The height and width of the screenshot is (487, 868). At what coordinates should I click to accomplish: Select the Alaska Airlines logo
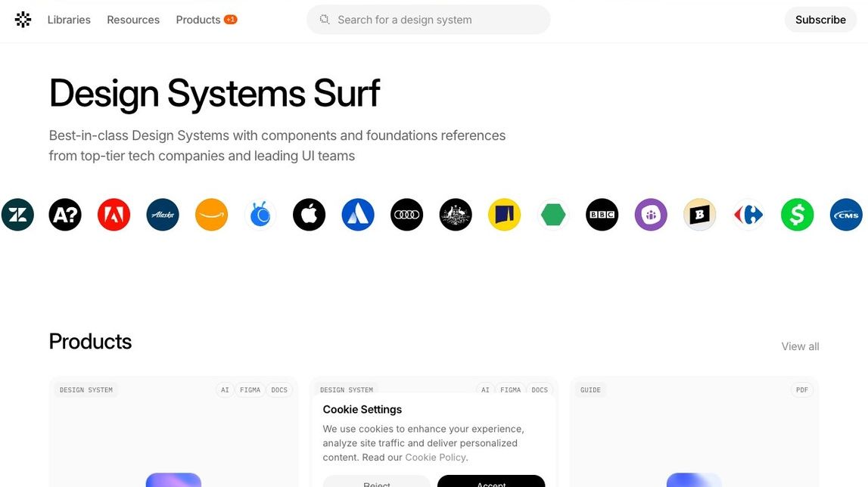click(x=163, y=215)
